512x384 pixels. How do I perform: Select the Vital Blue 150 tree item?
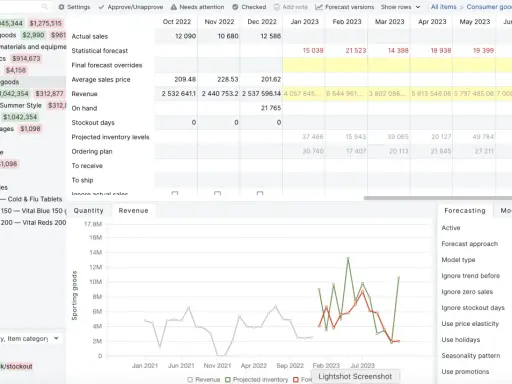[33, 211]
